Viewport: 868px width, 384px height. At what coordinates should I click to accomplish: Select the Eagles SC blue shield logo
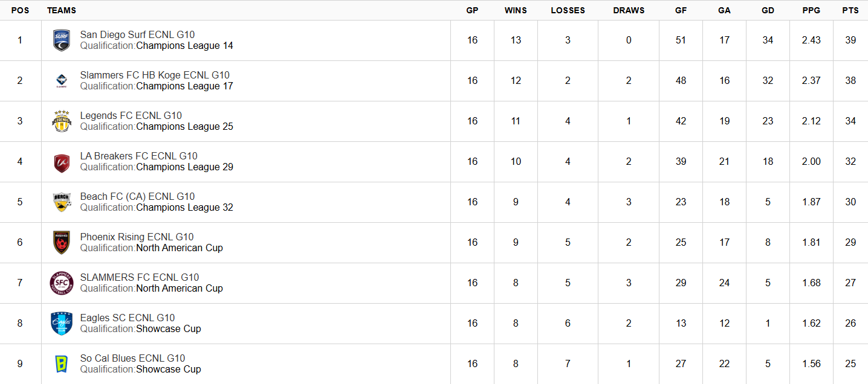(62, 324)
